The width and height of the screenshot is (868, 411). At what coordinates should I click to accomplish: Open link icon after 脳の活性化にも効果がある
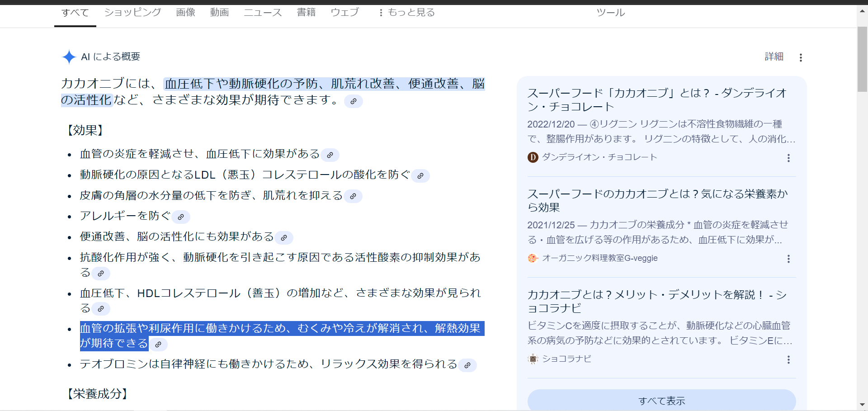click(x=284, y=238)
